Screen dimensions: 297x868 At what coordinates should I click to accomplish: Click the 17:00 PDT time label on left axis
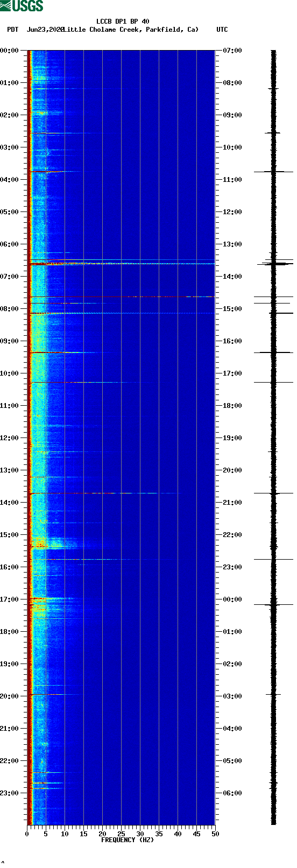pos(10,599)
